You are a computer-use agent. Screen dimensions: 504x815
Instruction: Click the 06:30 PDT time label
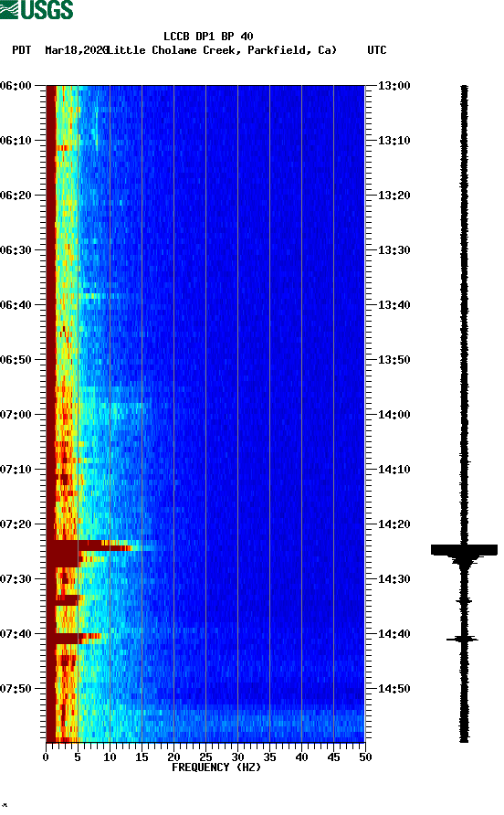click(x=16, y=250)
